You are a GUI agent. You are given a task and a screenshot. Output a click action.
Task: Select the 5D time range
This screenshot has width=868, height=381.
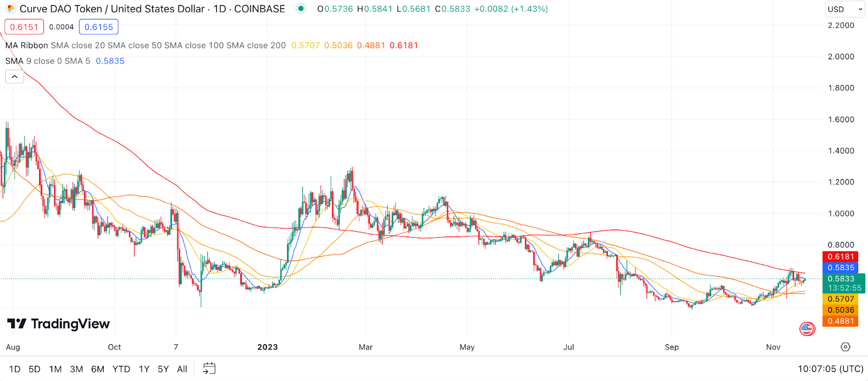(35, 369)
